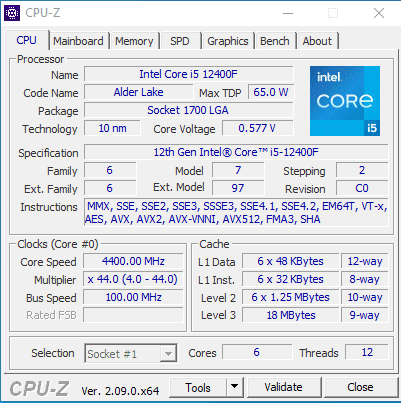401x403 pixels.
Task: Click the Code Name value Alder Lake
Action: (x=139, y=92)
